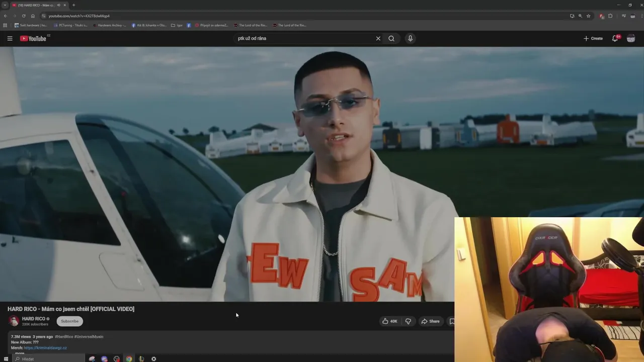Like the video with 40K likes
The height and width of the screenshot is (362, 644).
(390, 321)
